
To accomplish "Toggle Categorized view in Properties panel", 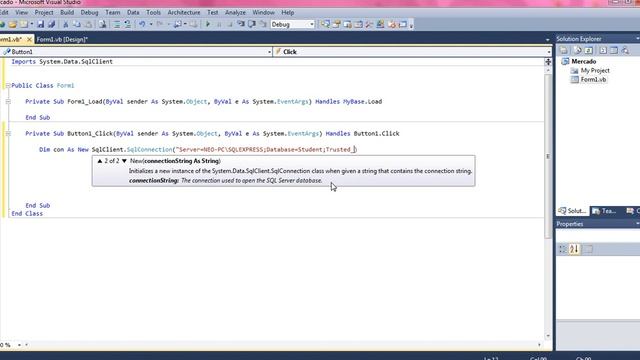I will click(x=563, y=249).
